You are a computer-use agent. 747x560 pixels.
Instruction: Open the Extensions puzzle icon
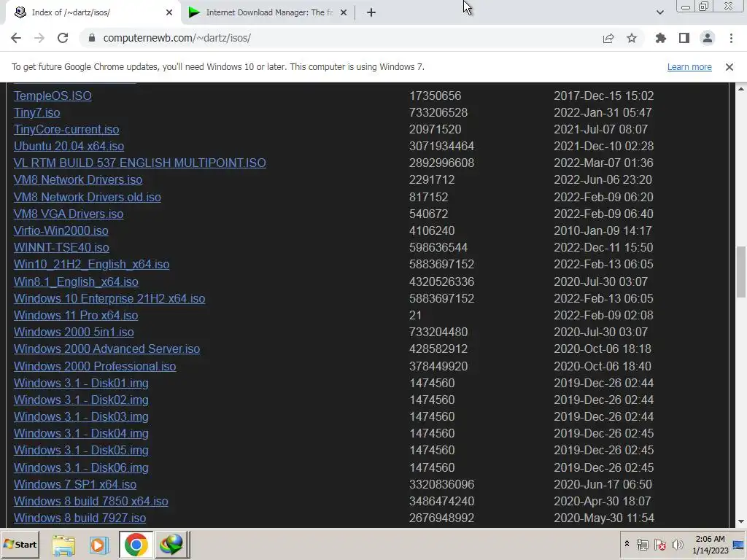[661, 38]
